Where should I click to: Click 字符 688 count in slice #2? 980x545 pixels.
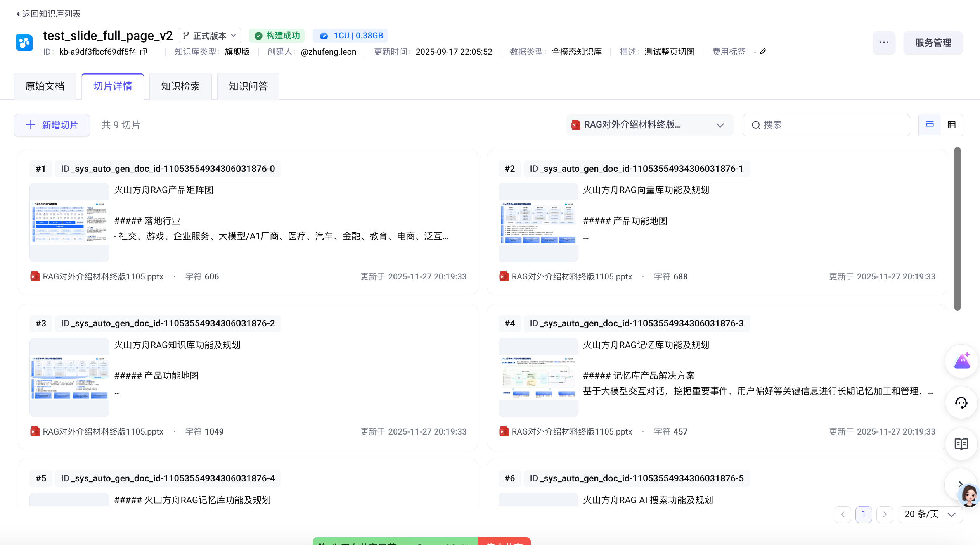point(670,277)
